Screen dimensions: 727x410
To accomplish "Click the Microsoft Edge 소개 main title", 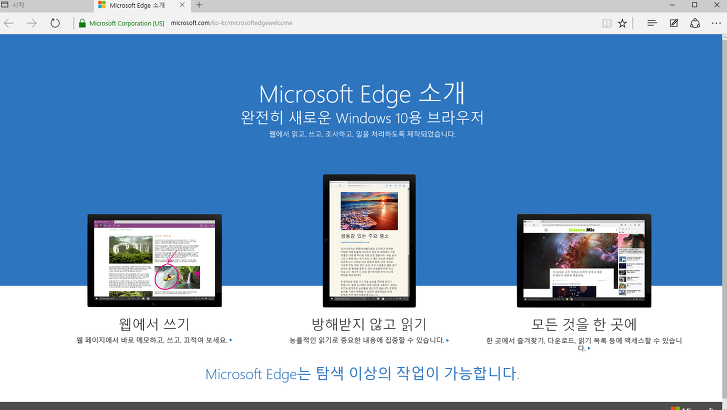I will pos(362,94).
